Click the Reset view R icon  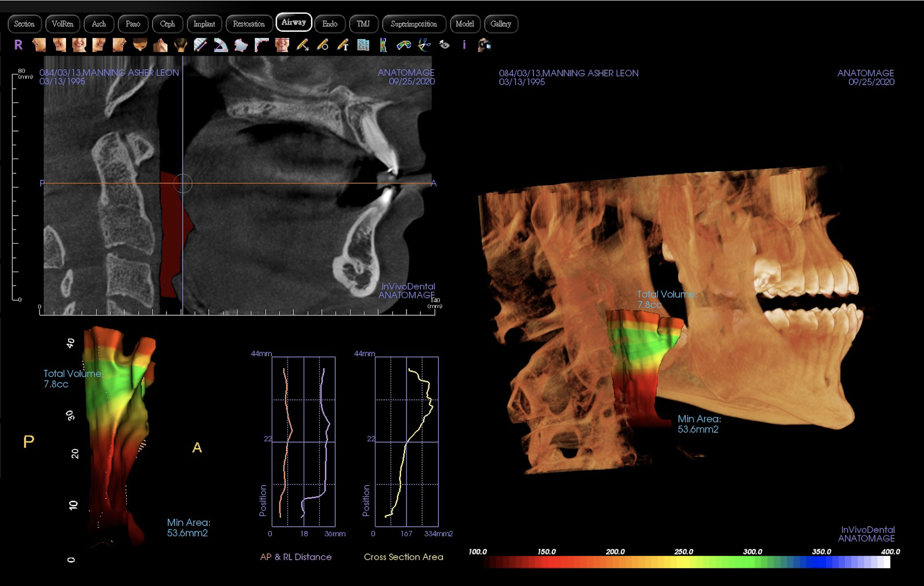(18, 45)
